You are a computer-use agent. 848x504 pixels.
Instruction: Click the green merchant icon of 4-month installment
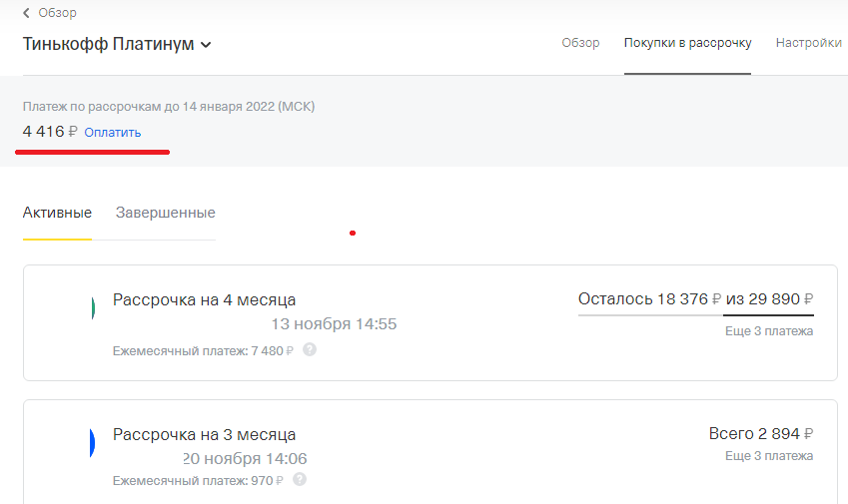(93, 308)
